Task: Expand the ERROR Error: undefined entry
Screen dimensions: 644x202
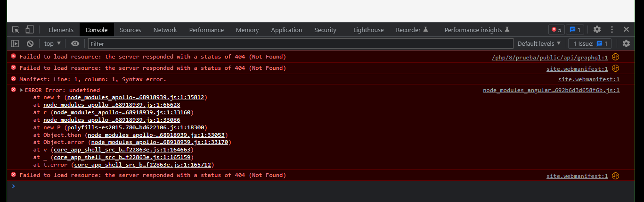Action: point(22,90)
